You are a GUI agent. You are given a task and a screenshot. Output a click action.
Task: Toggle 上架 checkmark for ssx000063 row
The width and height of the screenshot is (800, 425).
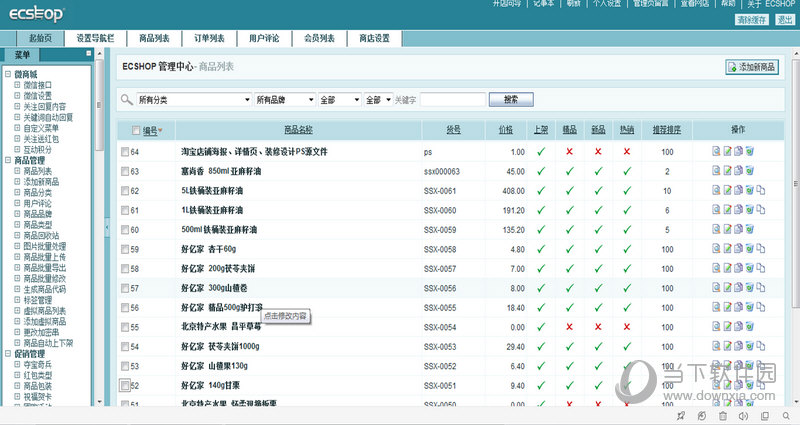pyautogui.click(x=541, y=171)
